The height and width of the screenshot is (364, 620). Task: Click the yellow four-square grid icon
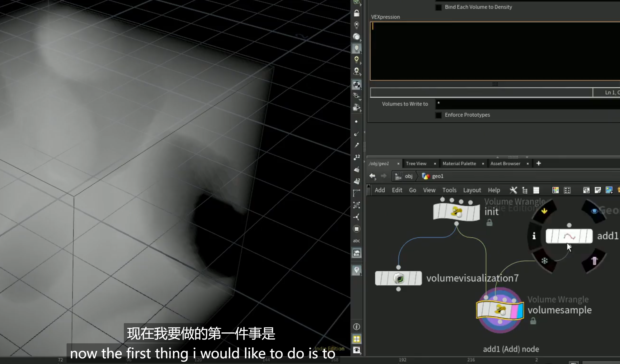click(x=357, y=339)
